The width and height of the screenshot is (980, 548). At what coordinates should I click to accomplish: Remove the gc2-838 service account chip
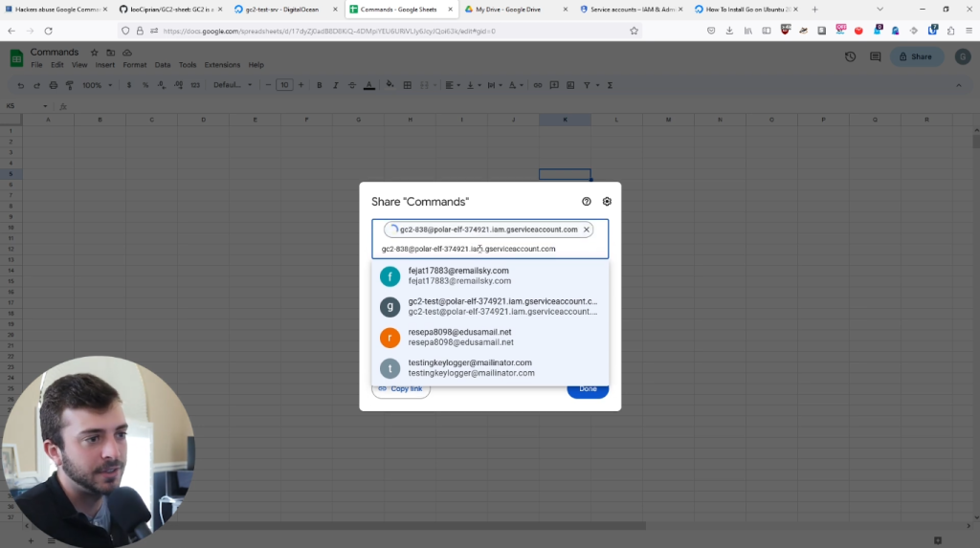[587, 230]
